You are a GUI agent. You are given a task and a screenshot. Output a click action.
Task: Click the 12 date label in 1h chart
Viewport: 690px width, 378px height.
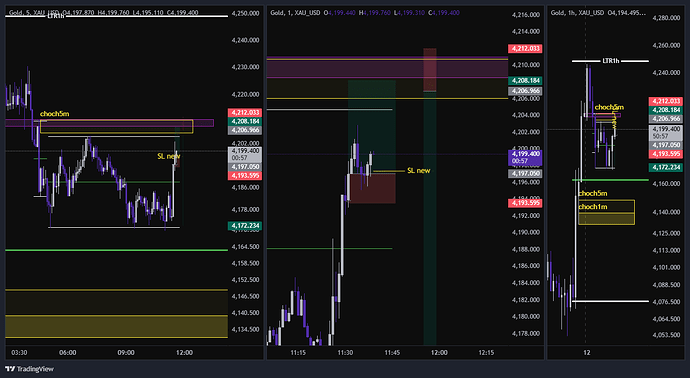pos(587,352)
